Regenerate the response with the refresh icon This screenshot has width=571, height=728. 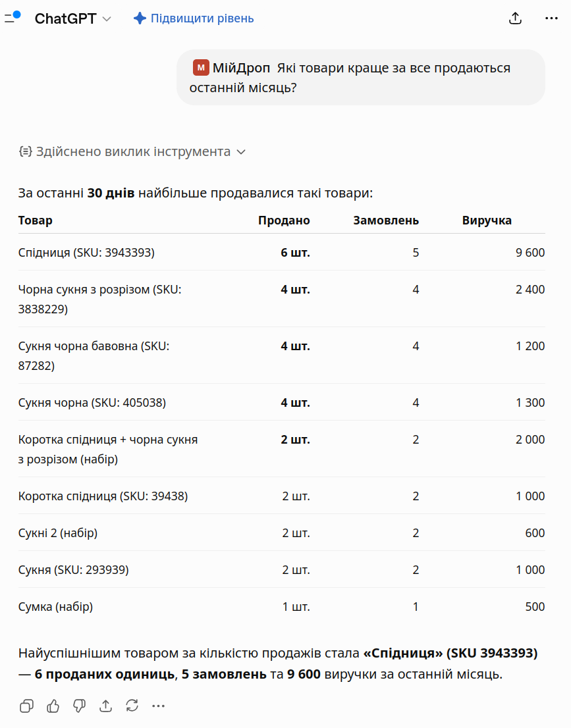(x=132, y=706)
